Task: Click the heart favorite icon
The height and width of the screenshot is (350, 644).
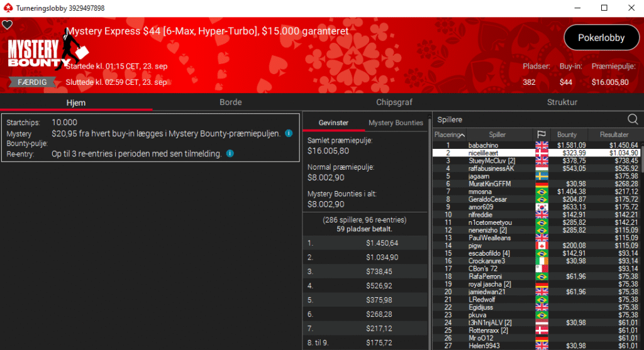Action: click(7, 25)
